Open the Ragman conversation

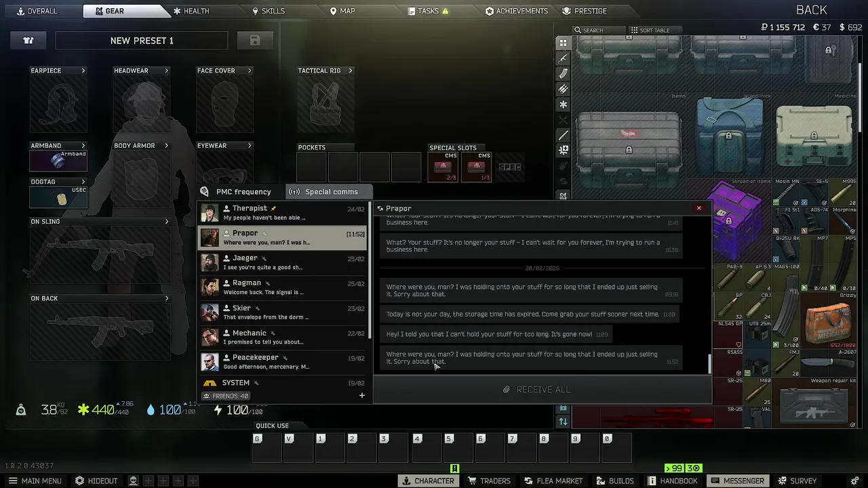tap(282, 287)
